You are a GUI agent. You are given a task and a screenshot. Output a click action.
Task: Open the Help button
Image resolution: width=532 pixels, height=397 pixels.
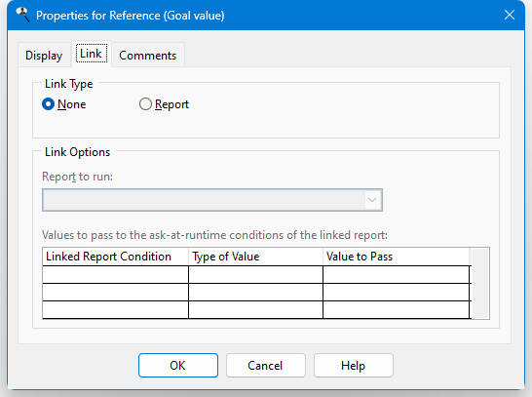[354, 366]
